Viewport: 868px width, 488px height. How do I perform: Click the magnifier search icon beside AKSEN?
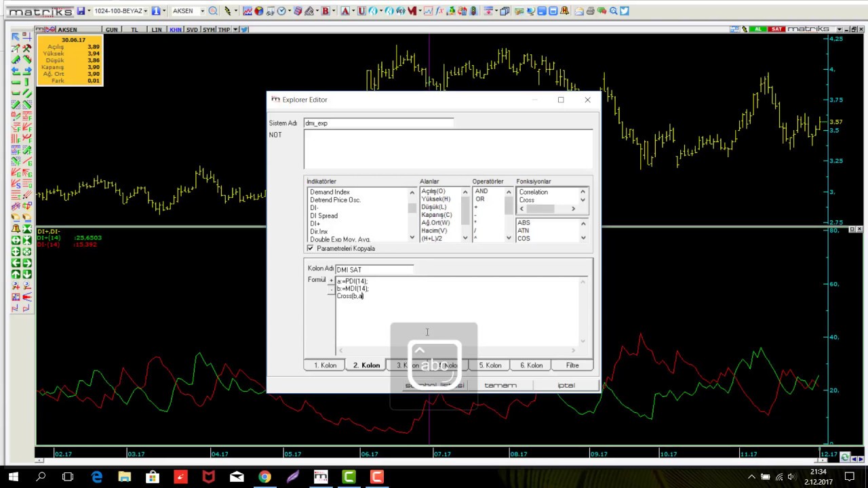[x=213, y=11]
